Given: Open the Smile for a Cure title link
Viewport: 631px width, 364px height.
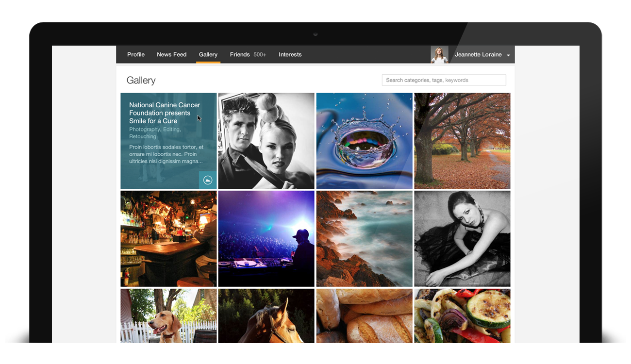Looking at the screenshot, I should tap(165, 113).
